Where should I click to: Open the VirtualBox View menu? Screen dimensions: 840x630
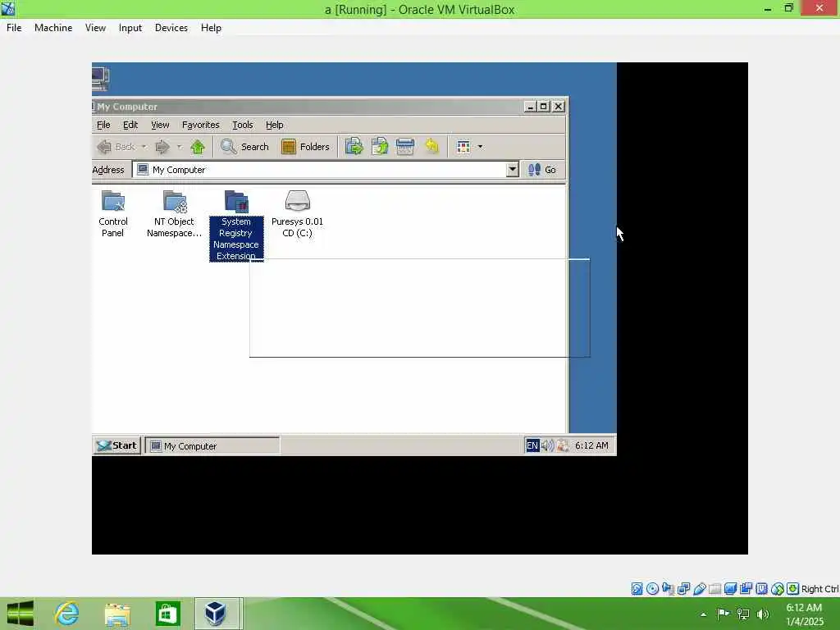click(x=95, y=28)
